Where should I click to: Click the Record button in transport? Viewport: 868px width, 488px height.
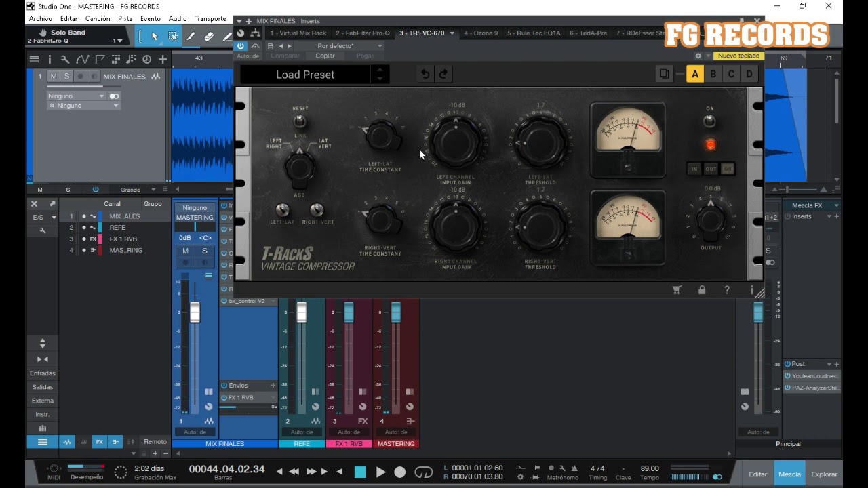coord(400,472)
